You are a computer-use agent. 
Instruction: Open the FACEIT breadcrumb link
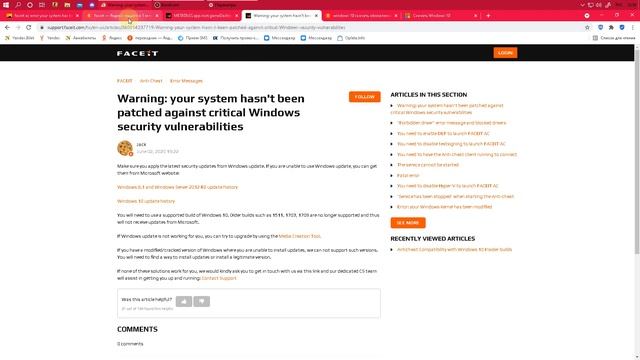pyautogui.click(x=124, y=81)
